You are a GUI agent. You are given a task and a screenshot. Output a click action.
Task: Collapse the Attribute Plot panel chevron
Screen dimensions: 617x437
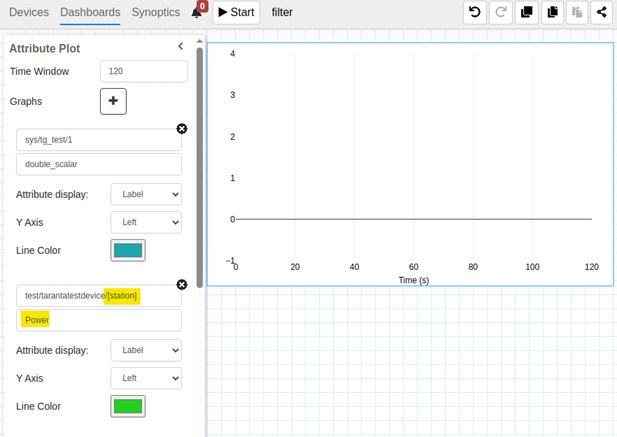[x=181, y=46]
